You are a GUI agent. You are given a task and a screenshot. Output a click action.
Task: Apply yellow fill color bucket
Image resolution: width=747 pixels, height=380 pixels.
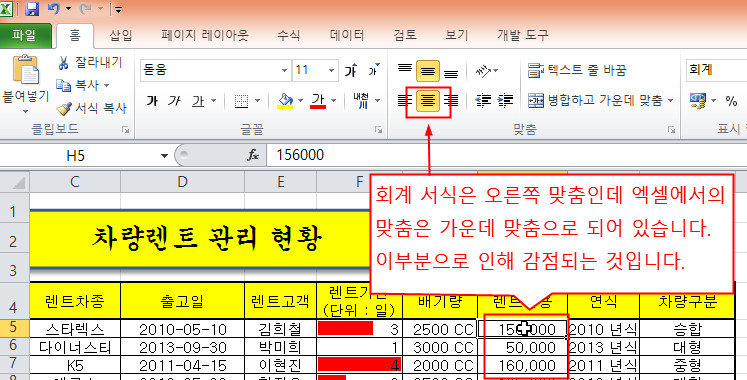point(285,101)
